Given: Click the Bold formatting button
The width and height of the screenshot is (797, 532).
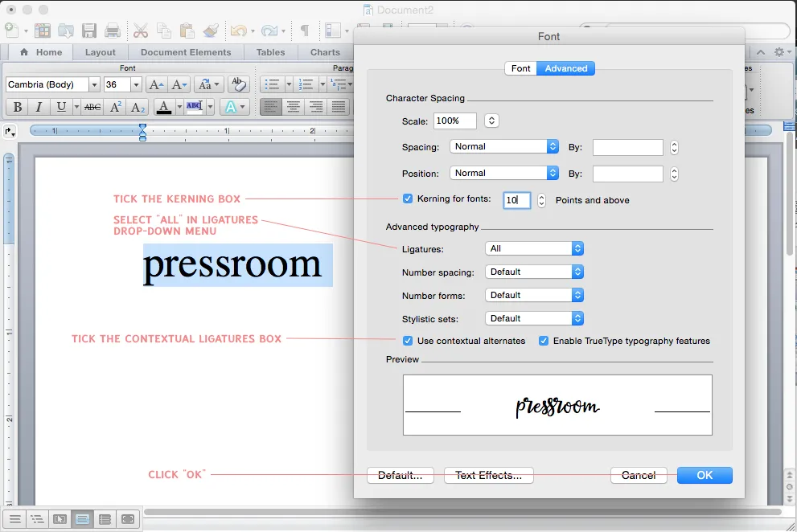Looking at the screenshot, I should pyautogui.click(x=17, y=107).
